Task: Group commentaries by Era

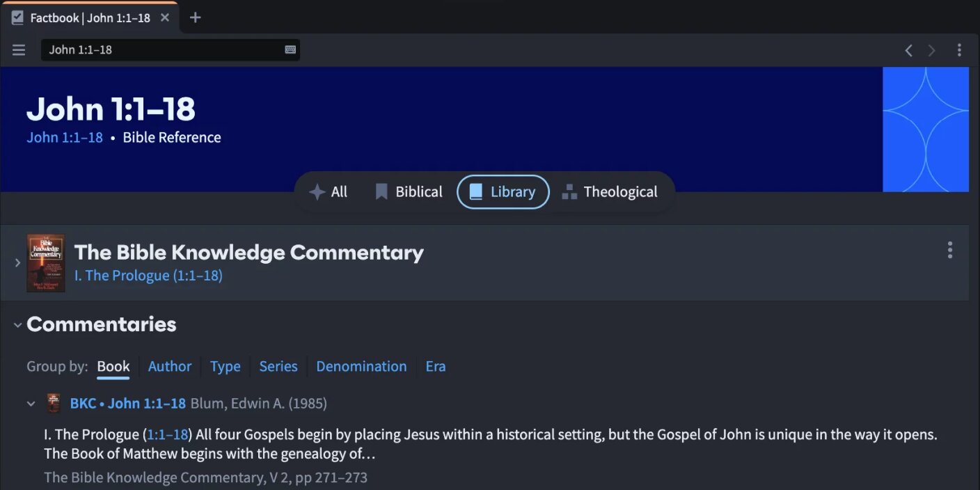Action: (x=436, y=366)
